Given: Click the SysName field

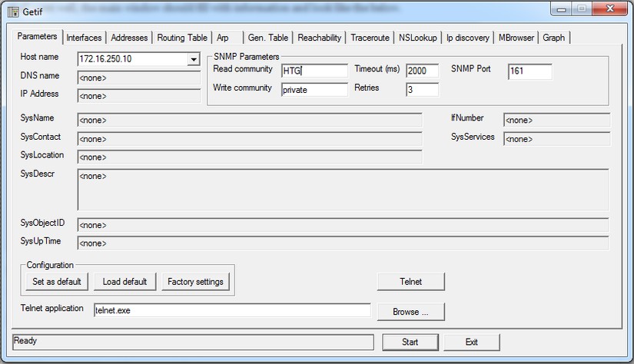Looking at the screenshot, I should [250, 120].
